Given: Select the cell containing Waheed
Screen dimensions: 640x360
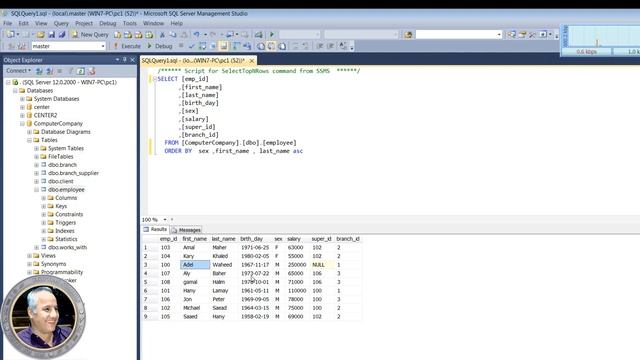Looking at the screenshot, I should click(x=224, y=265).
